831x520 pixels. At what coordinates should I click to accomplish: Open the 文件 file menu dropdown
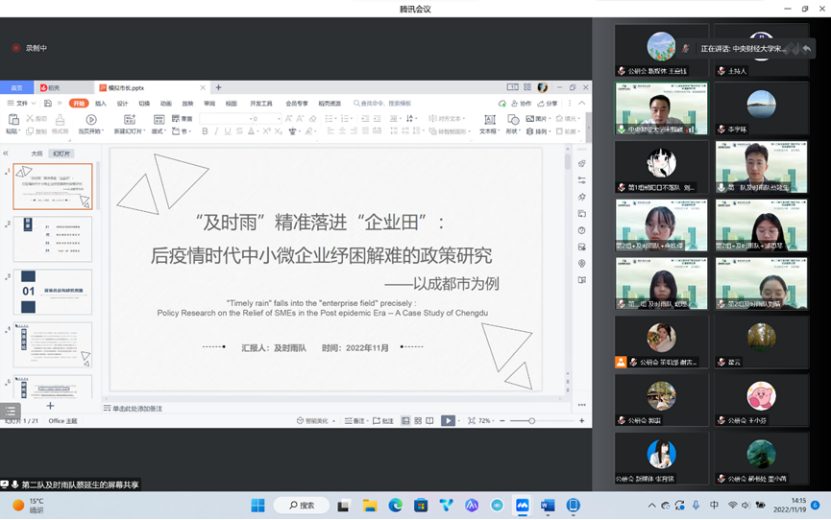coord(19,103)
